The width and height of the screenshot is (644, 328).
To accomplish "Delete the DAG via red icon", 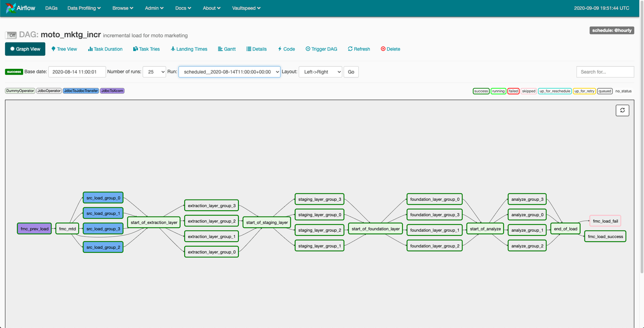I will 383,49.
